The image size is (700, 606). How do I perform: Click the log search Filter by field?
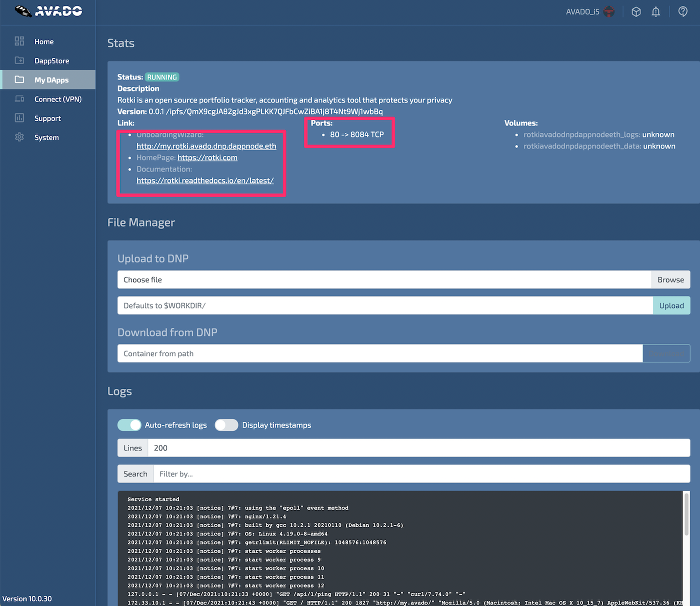point(421,474)
